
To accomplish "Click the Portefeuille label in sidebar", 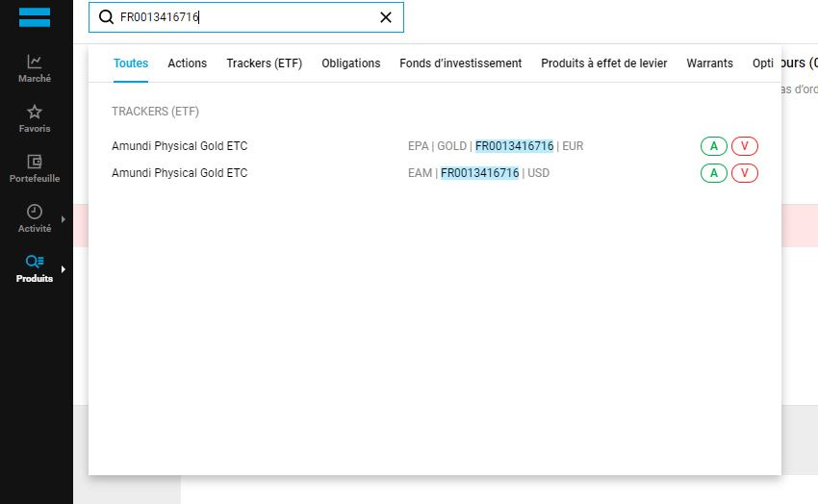I will pos(35,179).
